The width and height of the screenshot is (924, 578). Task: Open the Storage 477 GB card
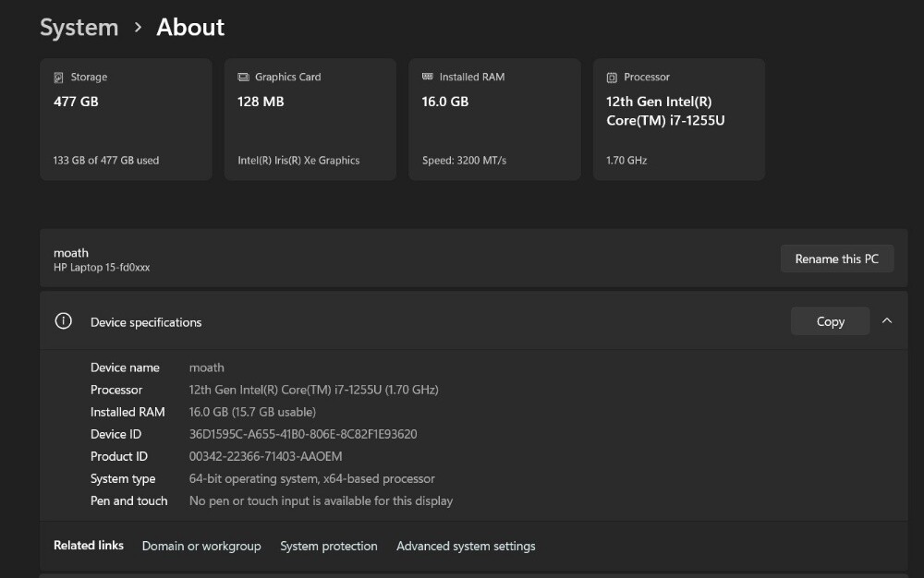pyautogui.click(x=126, y=119)
